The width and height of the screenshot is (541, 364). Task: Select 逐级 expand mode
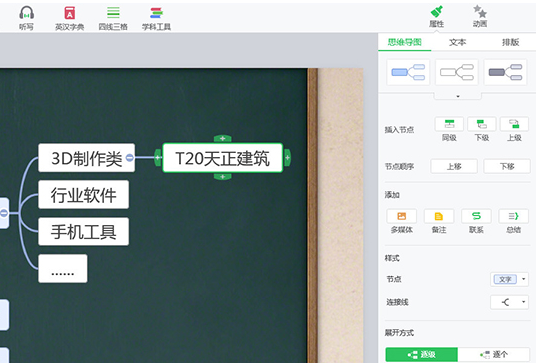click(x=422, y=354)
